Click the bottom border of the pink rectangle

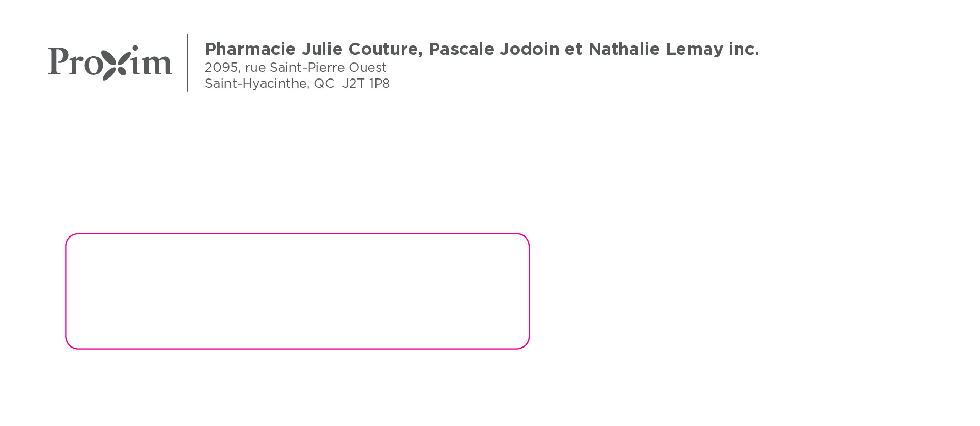(x=297, y=349)
